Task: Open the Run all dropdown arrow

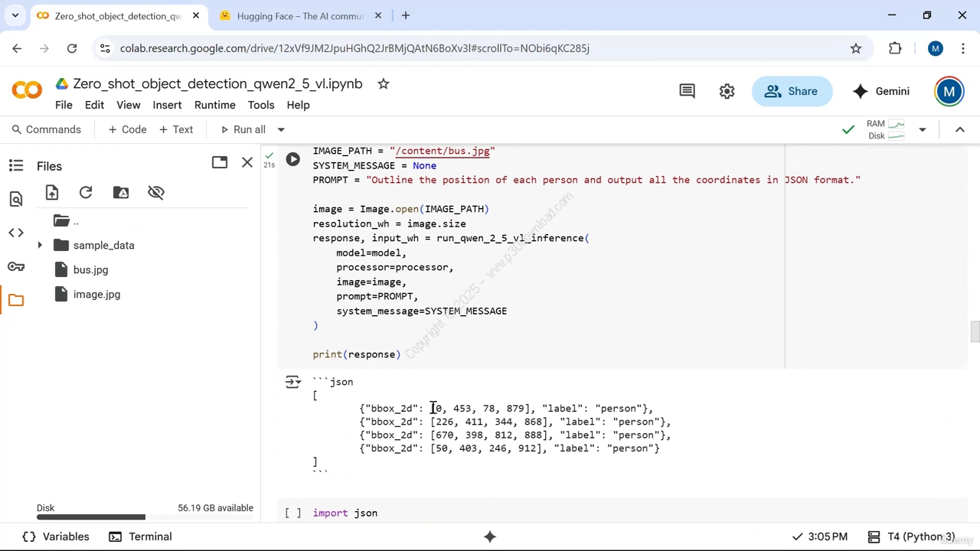Action: pyautogui.click(x=281, y=130)
